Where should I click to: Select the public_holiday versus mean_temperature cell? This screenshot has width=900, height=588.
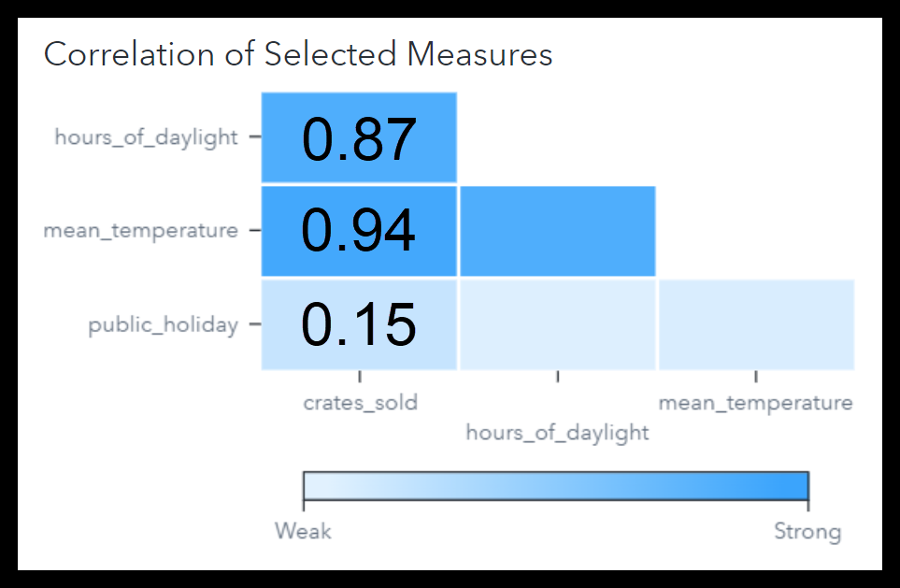pos(756,324)
